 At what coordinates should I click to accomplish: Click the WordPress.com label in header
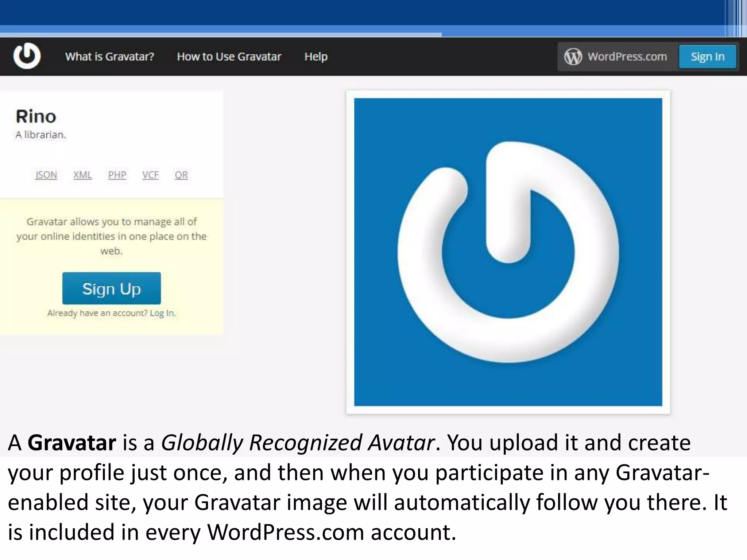click(627, 57)
